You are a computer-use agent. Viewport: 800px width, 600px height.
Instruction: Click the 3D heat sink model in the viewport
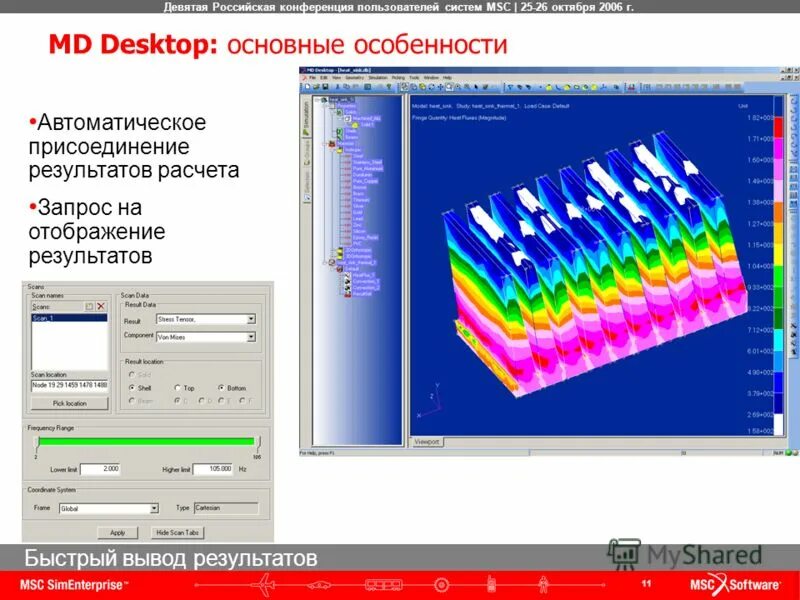[x=594, y=265]
